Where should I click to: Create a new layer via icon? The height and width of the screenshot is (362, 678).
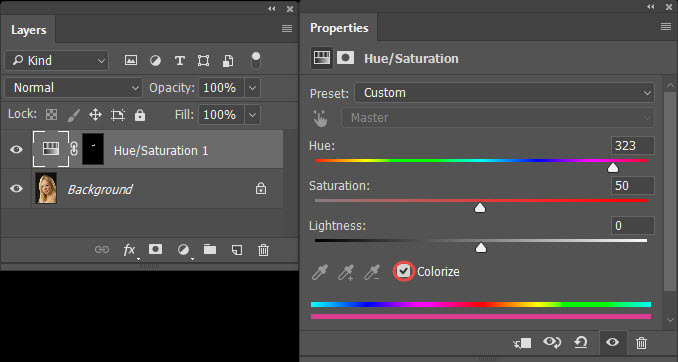click(237, 250)
